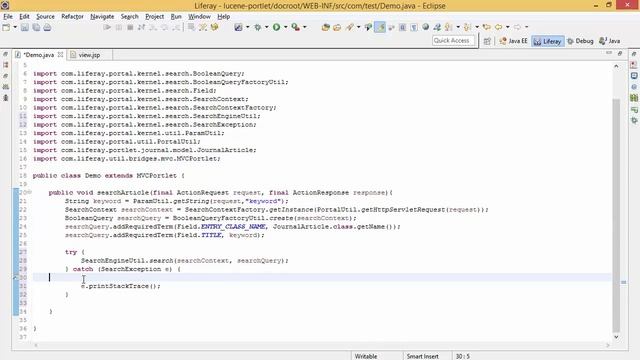Switch to the Debug perspective
Viewport: 640px width, 360px height.
[580, 41]
